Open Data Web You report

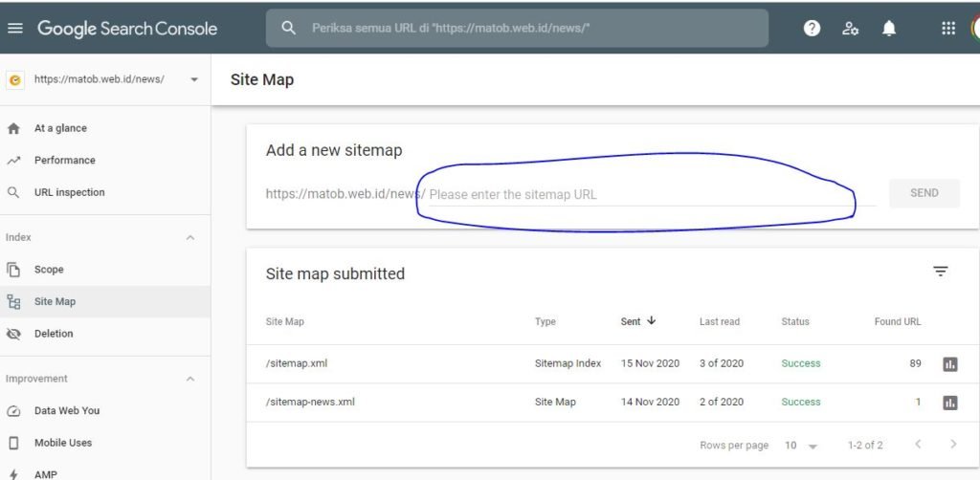coord(67,411)
